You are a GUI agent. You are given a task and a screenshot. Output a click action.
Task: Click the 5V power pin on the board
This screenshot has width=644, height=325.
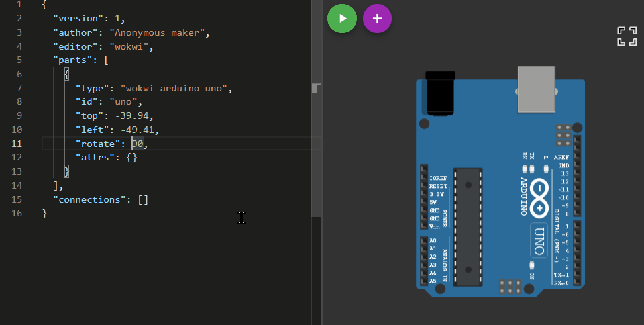click(x=424, y=202)
